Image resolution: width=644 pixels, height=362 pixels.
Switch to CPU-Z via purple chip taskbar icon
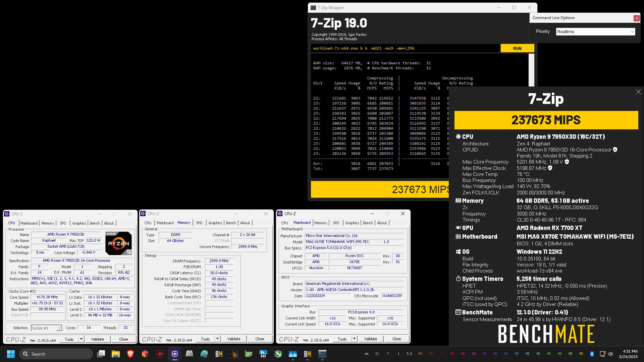click(175, 354)
